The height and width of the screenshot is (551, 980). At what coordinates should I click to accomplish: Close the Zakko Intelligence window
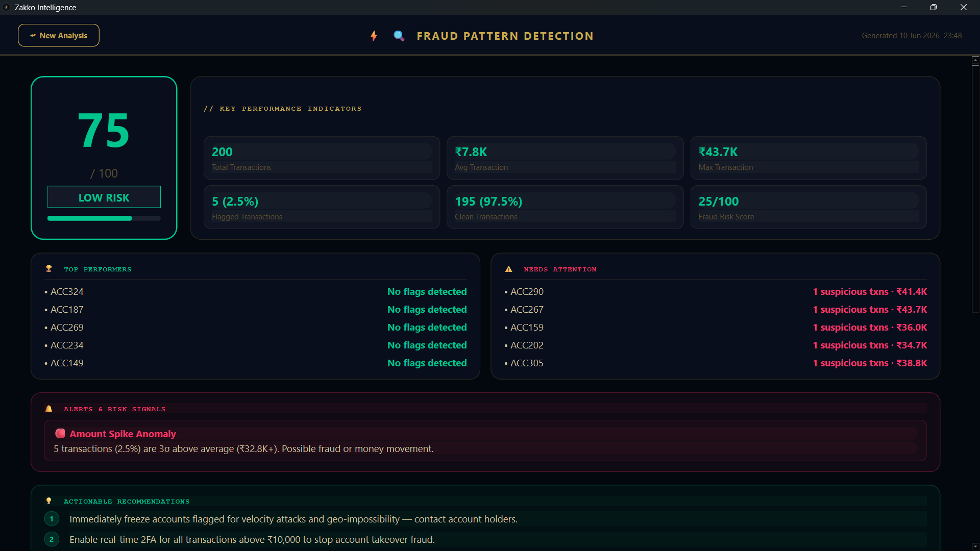point(964,7)
